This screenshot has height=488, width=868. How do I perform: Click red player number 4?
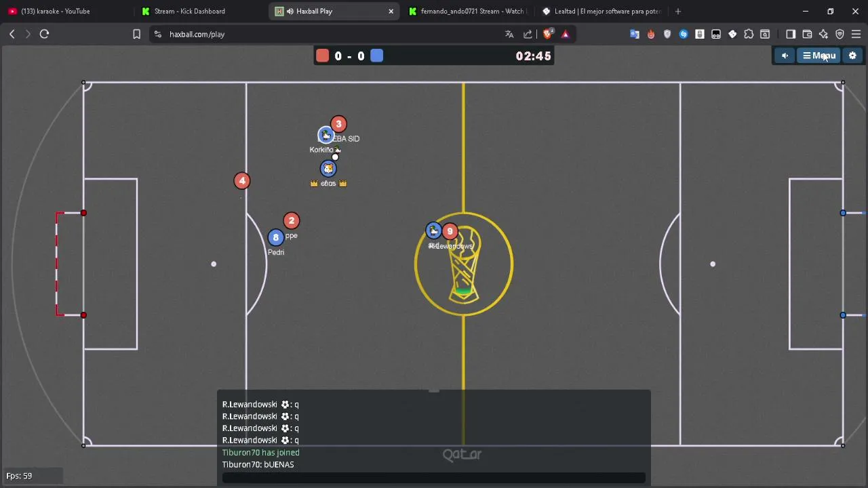click(x=242, y=180)
